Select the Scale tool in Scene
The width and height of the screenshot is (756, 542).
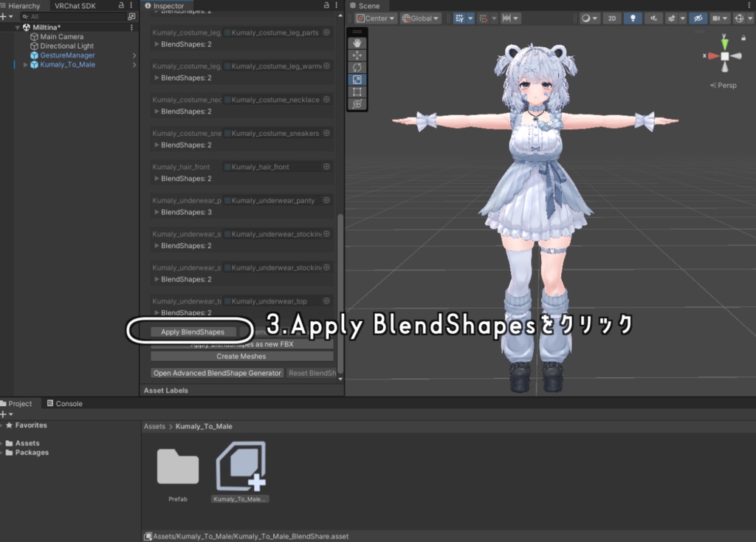coord(357,80)
